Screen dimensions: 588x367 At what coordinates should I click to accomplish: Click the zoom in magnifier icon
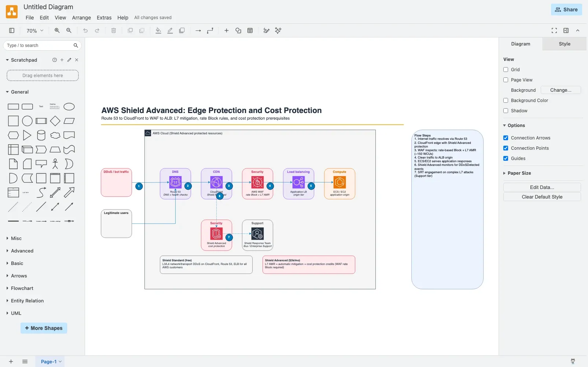coord(57,31)
